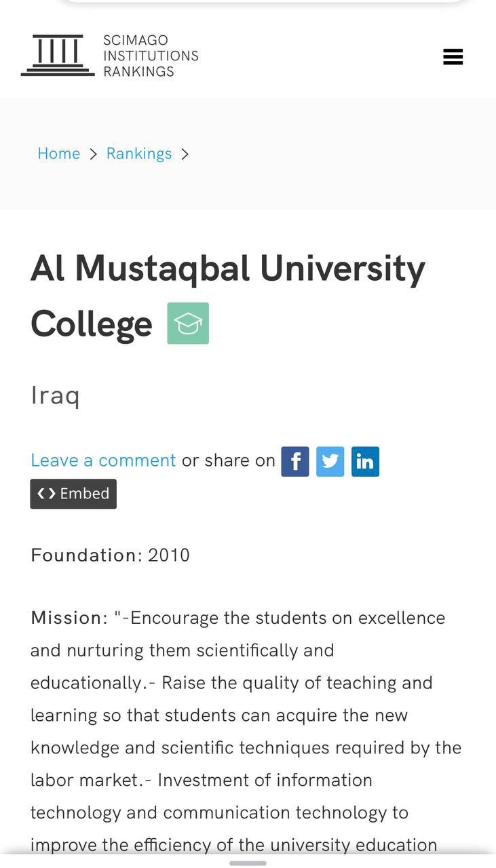This screenshot has width=496, height=868.
Task: Click the Iraq country label
Action: click(x=56, y=395)
